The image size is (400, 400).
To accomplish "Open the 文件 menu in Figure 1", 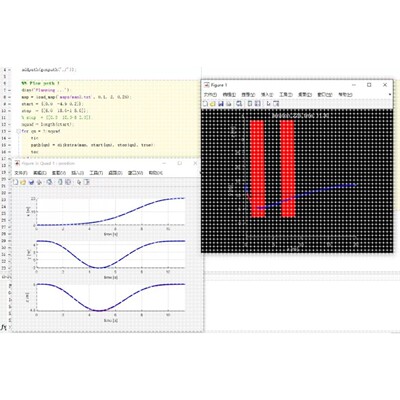I will click(x=210, y=95).
